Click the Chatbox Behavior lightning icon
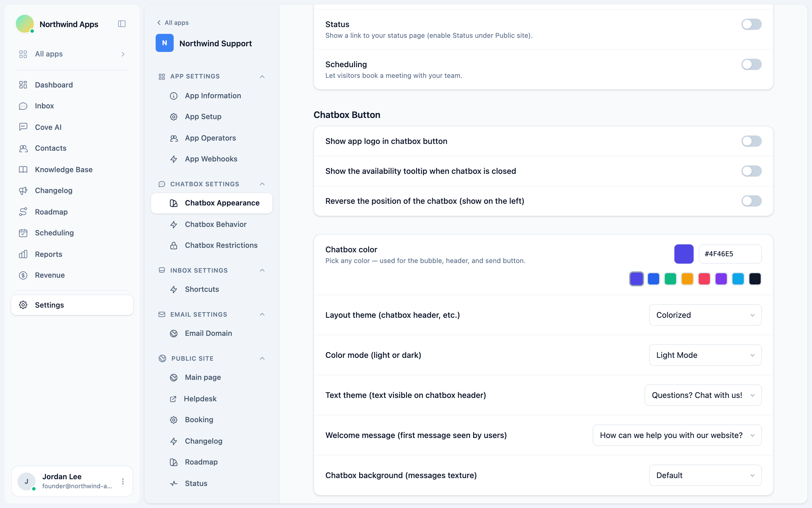This screenshot has width=812, height=508. pyautogui.click(x=173, y=224)
